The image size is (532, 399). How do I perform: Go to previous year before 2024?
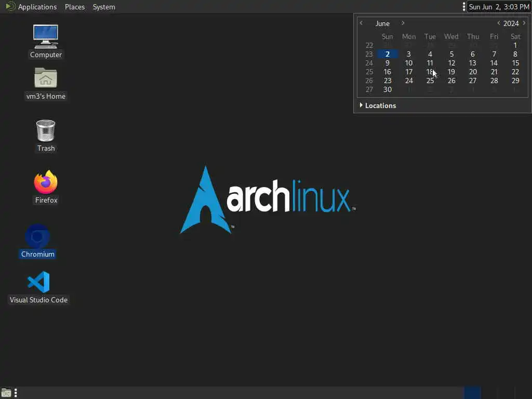(498, 23)
